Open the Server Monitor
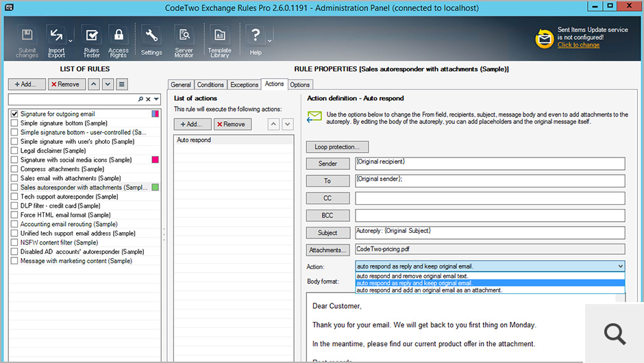Image resolution: width=644 pixels, height=363 pixels. click(x=184, y=41)
